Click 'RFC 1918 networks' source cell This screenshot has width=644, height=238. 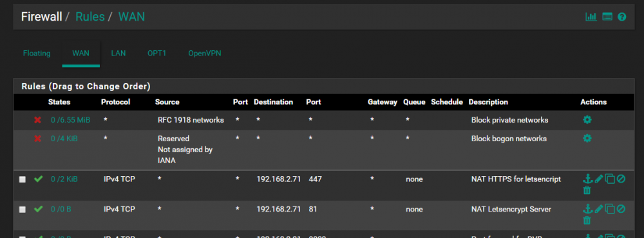191,120
